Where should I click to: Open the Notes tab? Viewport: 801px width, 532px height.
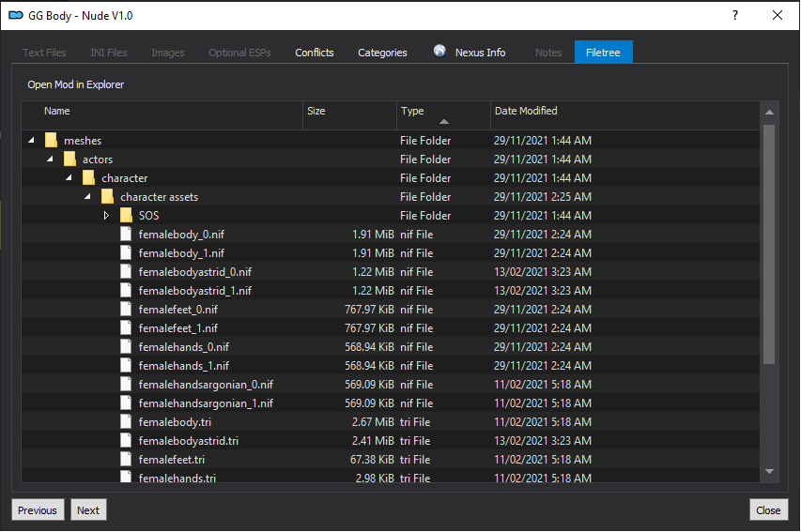[x=548, y=53]
